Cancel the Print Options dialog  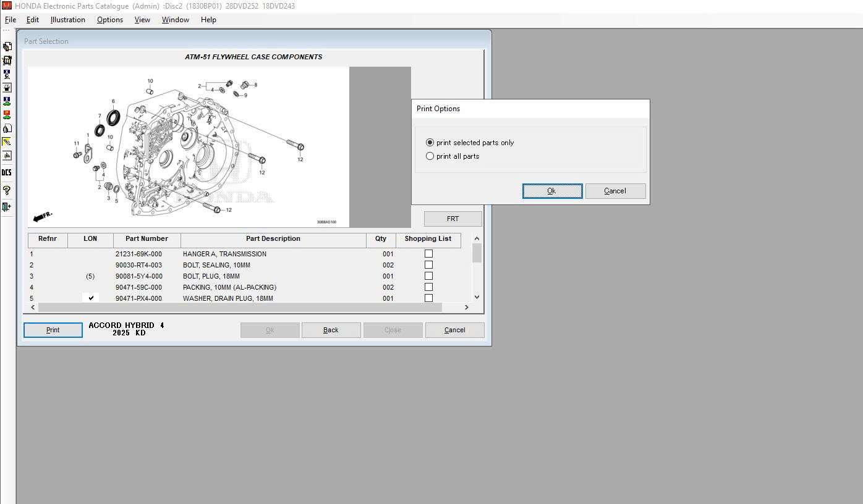(615, 191)
